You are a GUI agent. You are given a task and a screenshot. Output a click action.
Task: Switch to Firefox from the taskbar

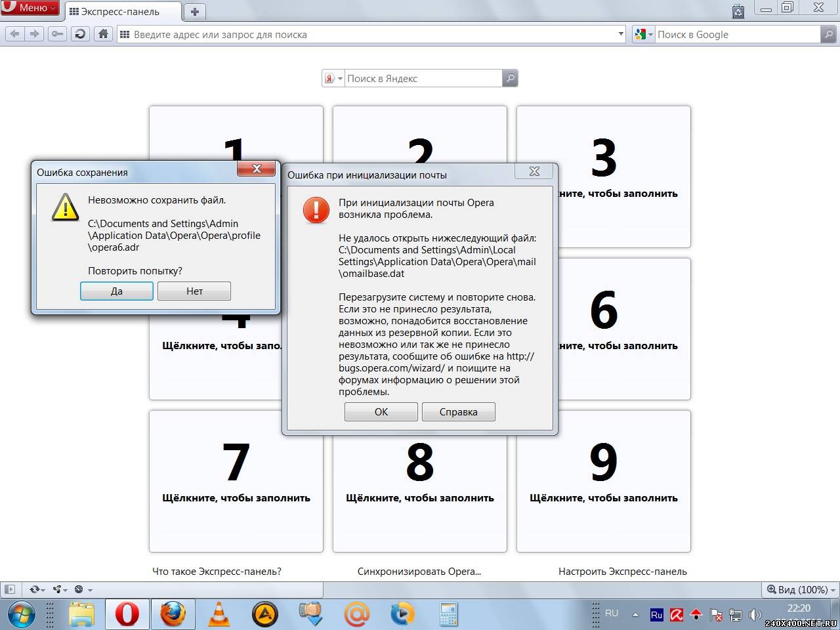point(173,614)
